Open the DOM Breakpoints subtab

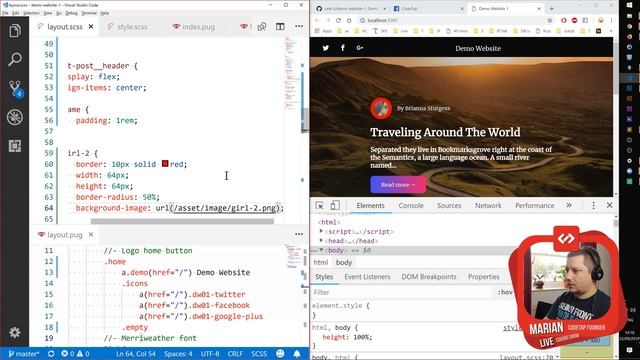pos(429,277)
